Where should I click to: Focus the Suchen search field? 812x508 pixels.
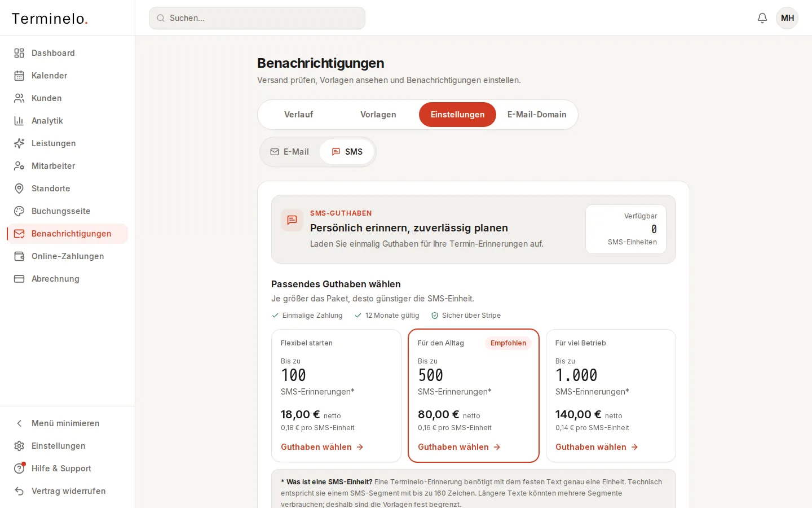[x=257, y=18]
